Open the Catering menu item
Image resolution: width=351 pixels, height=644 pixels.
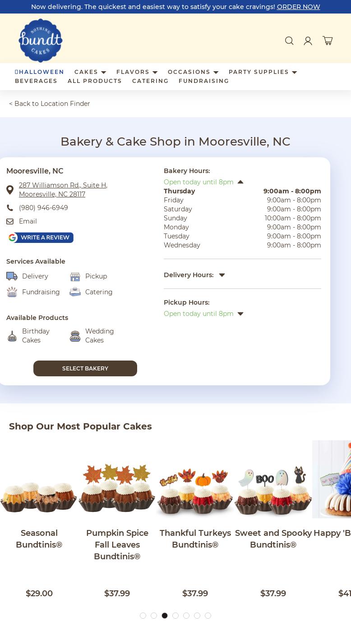point(150,81)
